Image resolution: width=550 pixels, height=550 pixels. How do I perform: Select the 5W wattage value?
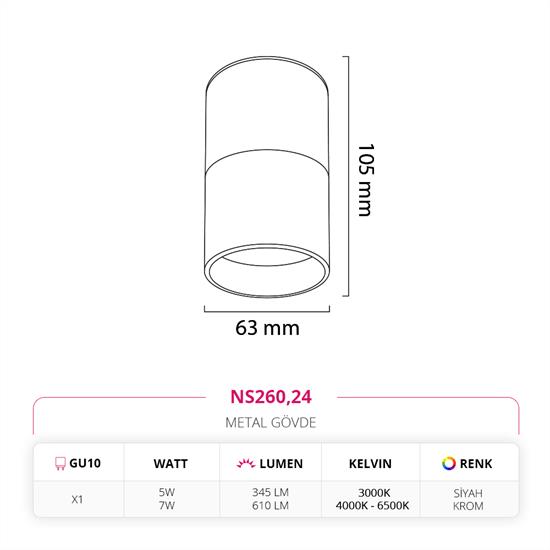tap(167, 492)
